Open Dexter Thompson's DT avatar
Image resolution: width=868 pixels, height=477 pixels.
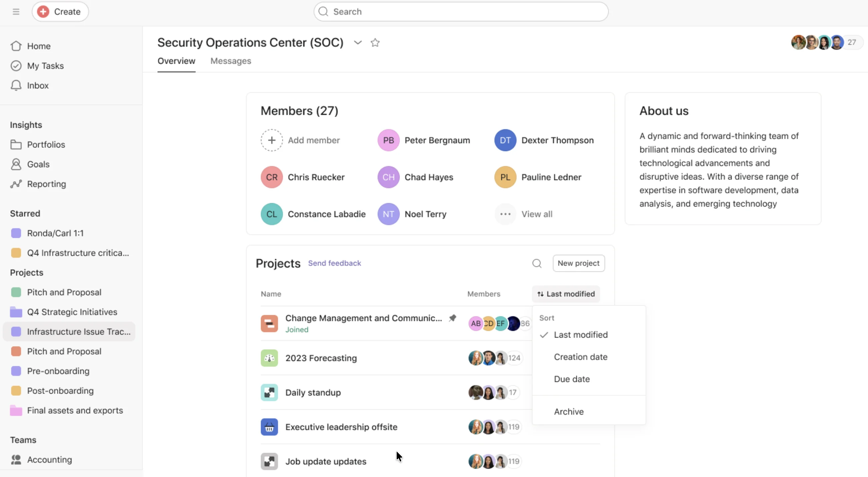(x=505, y=140)
